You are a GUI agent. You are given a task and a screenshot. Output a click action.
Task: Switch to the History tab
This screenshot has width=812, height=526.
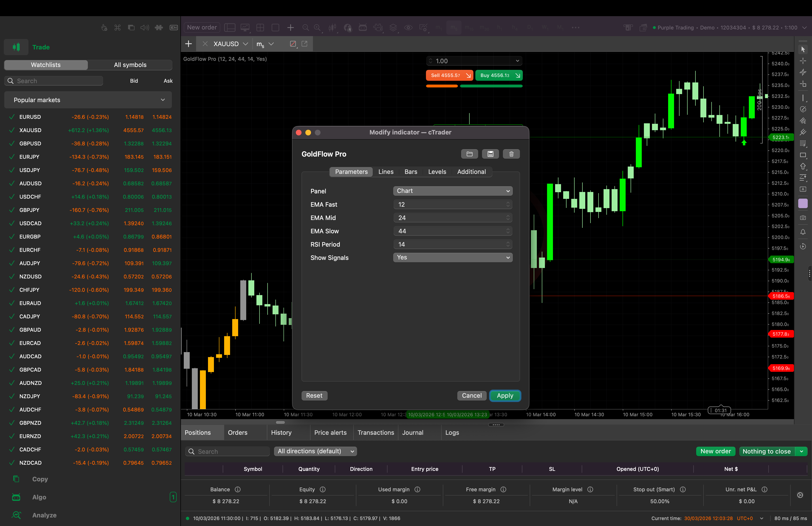[282, 432]
